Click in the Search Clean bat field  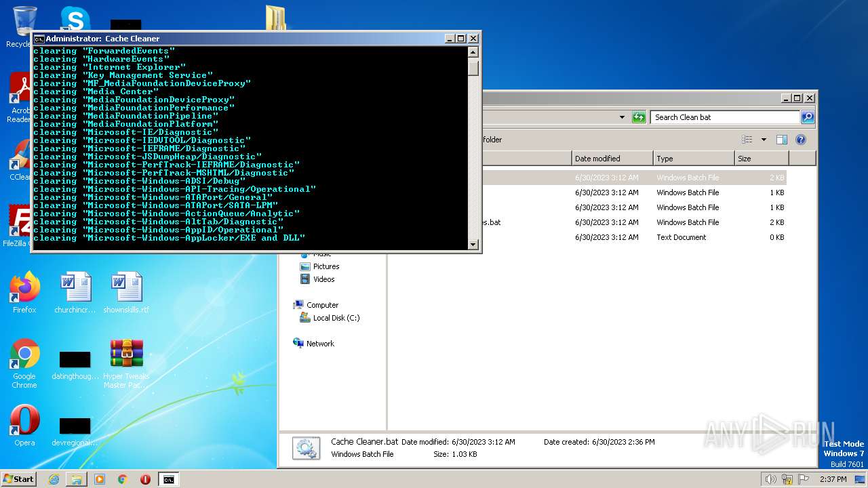click(x=724, y=117)
